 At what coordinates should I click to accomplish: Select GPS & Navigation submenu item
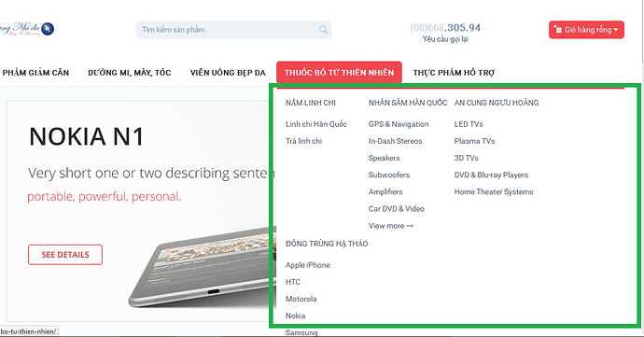(399, 124)
